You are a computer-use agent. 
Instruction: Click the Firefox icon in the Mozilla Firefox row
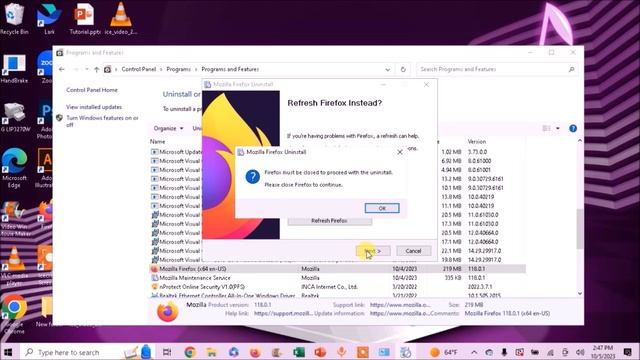point(154,269)
